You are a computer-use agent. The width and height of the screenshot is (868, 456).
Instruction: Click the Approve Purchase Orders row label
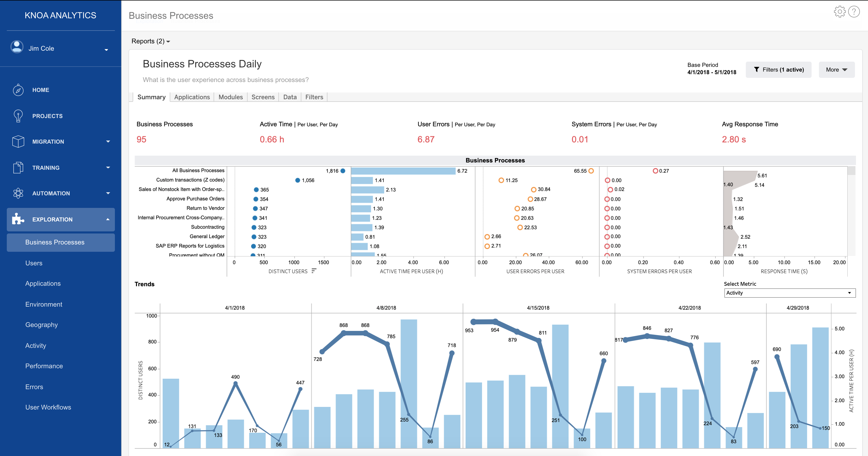(x=195, y=199)
